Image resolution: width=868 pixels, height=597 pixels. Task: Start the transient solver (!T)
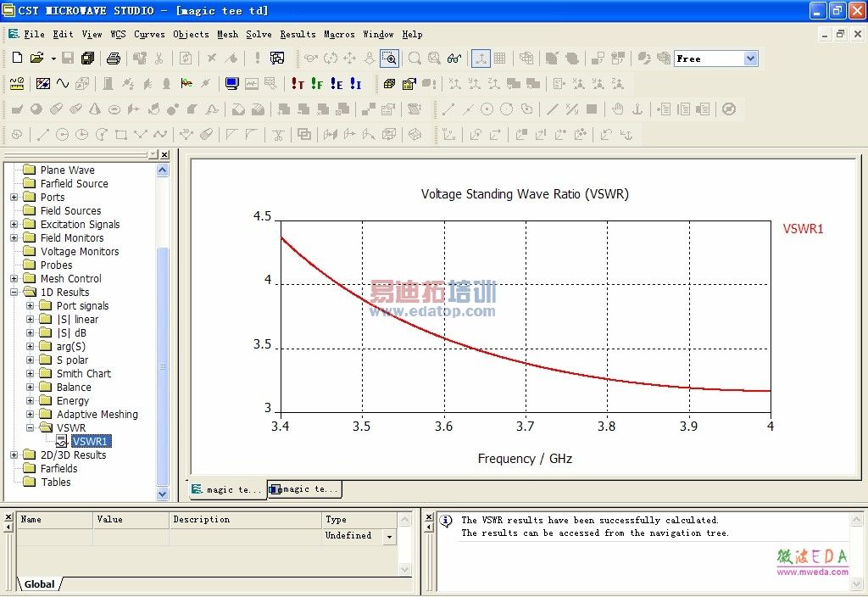298,84
